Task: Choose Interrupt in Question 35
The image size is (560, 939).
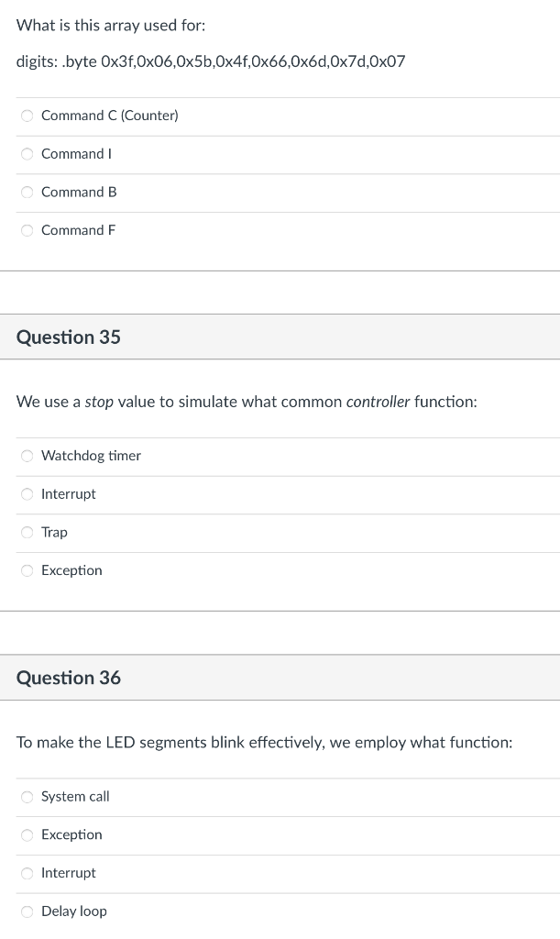Action: 27,494
